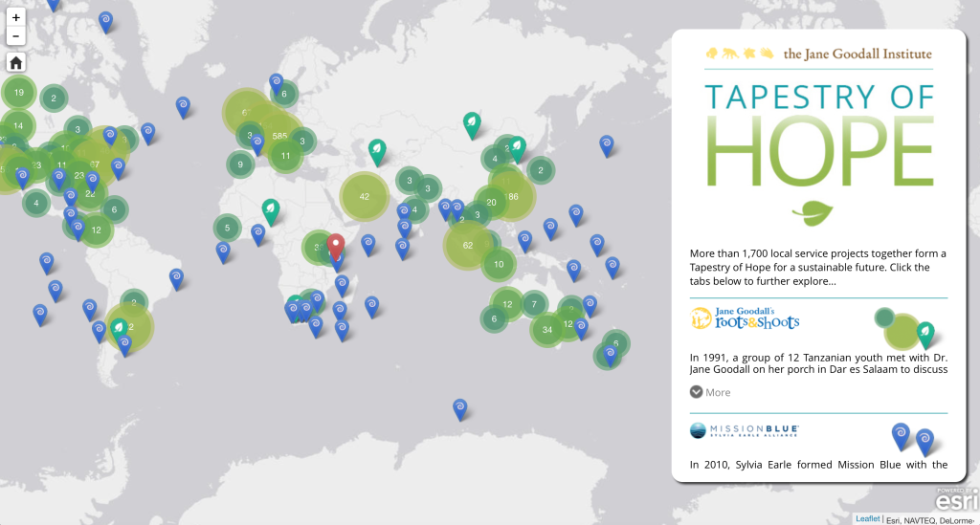Click the cluster labeled 19
Viewport: 980px width, 525px height.
pos(19,93)
